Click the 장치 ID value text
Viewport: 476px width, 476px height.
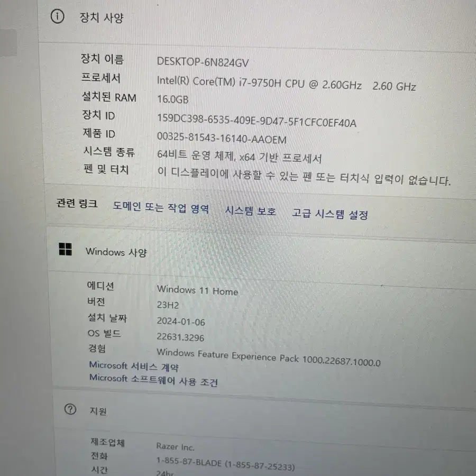pos(257,120)
